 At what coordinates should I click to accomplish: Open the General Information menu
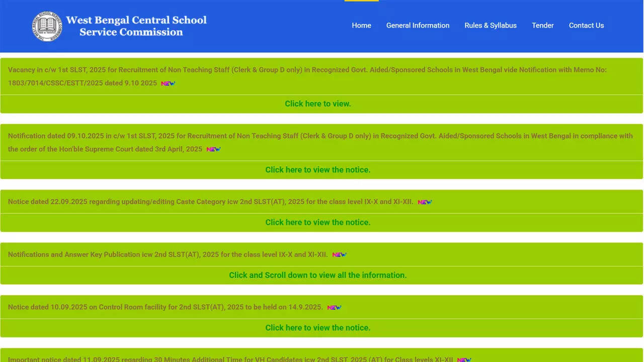418,26
